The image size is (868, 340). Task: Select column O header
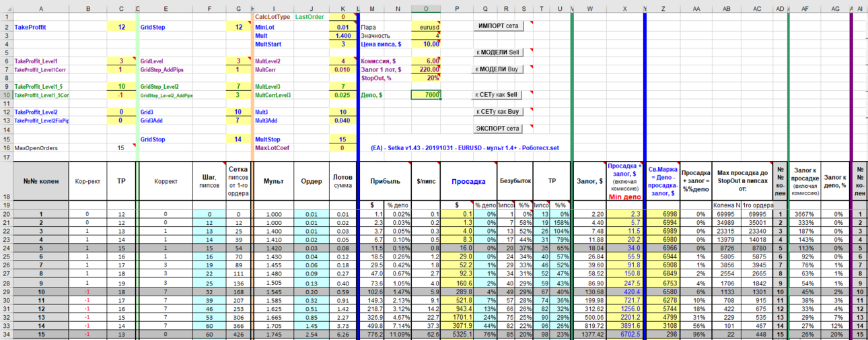[425, 8]
